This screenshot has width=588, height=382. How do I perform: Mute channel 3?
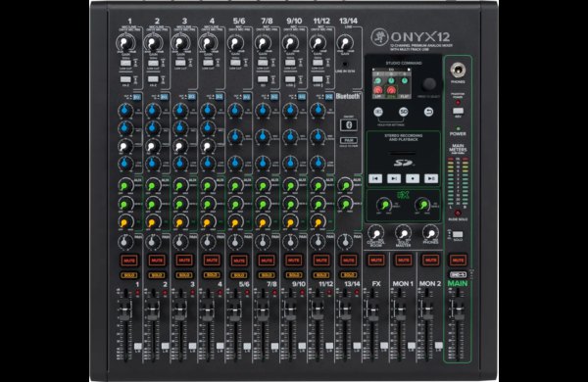(x=184, y=261)
